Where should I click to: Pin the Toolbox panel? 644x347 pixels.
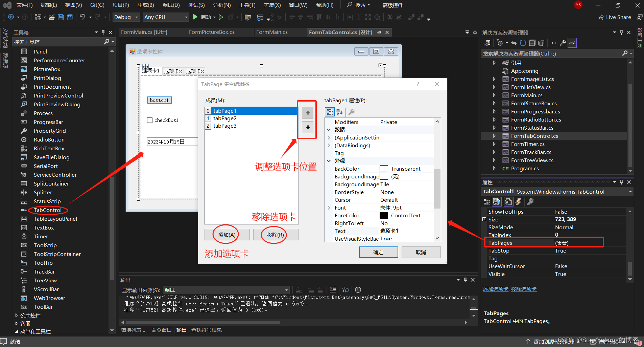click(103, 32)
